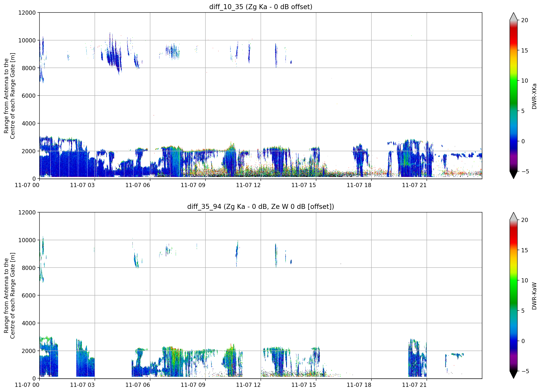Click the top plot 4000 y-tick label
Image resolution: width=541 pixels, height=392 pixels.
coord(29,123)
